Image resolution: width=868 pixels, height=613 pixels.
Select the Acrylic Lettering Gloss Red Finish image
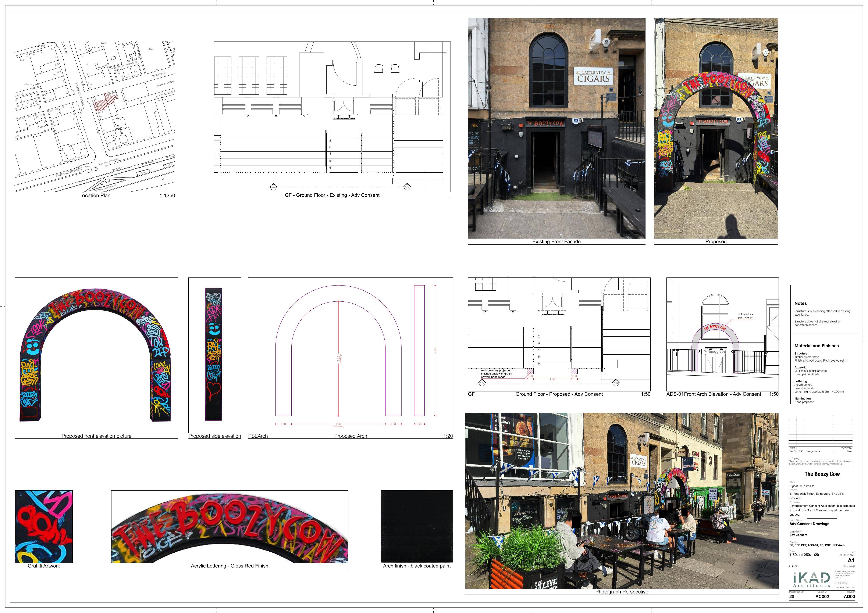[230, 526]
